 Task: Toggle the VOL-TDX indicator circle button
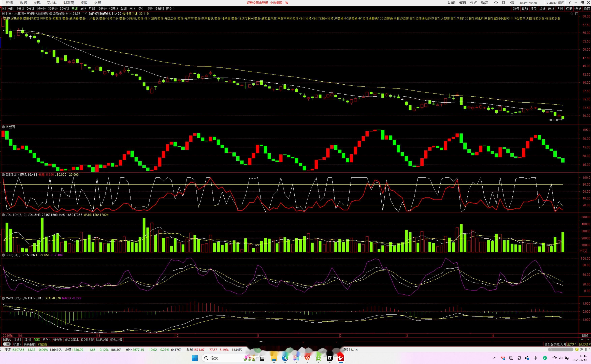pyautogui.click(x=3, y=215)
